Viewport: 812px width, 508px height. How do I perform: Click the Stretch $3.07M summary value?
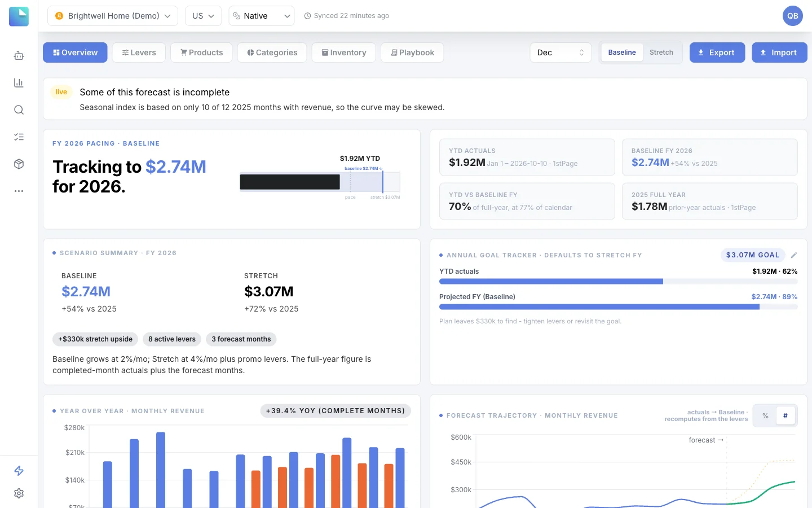(269, 292)
